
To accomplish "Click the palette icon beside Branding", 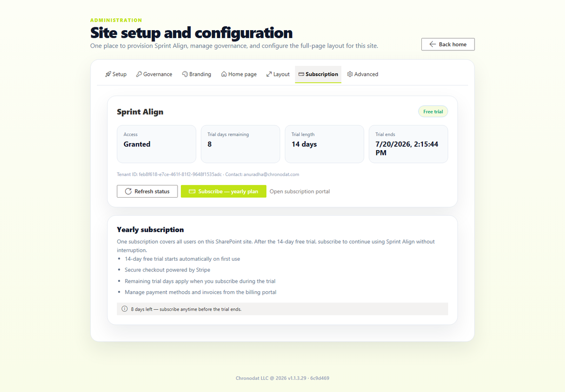I will click(185, 74).
